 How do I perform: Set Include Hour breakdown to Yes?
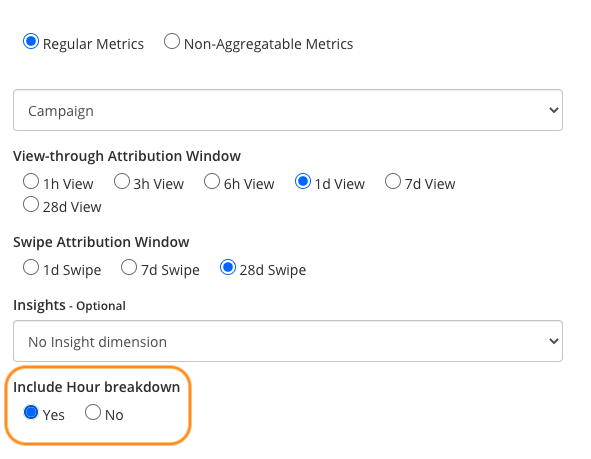tap(31, 412)
